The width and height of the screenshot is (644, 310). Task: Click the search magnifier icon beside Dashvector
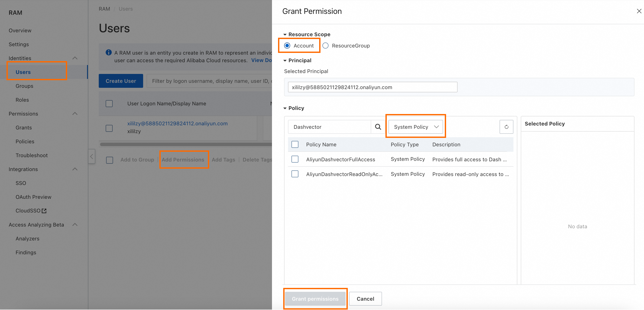378,127
